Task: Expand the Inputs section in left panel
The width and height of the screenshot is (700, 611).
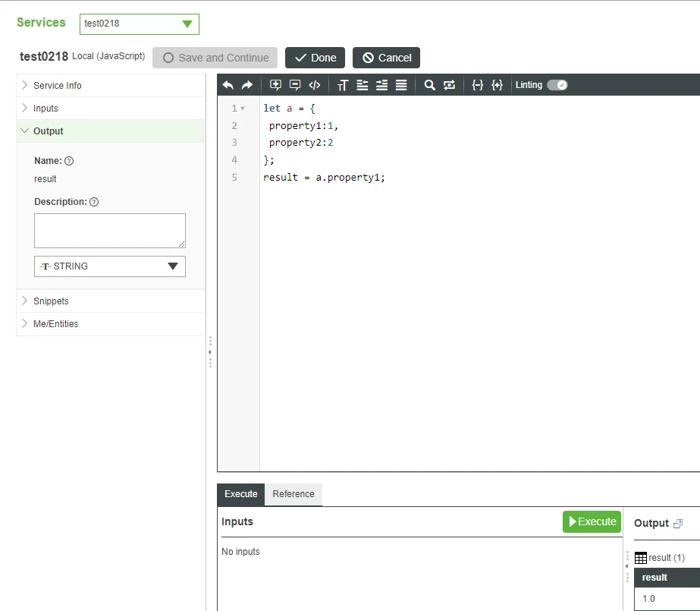Action: 111,108
